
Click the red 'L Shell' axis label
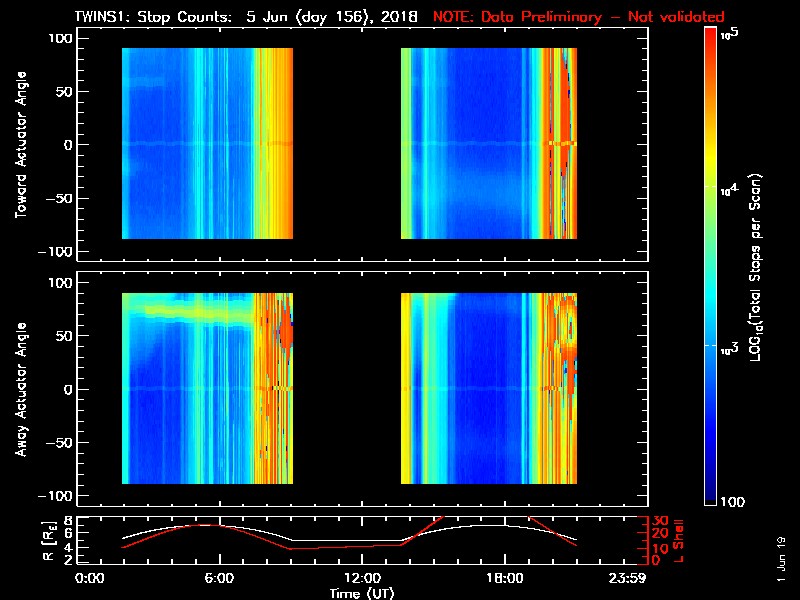(678, 541)
